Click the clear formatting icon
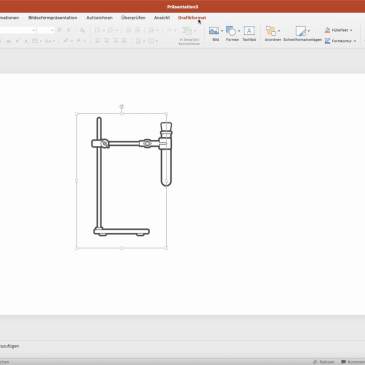Viewport: 365px width, 365px height. click(x=82, y=30)
